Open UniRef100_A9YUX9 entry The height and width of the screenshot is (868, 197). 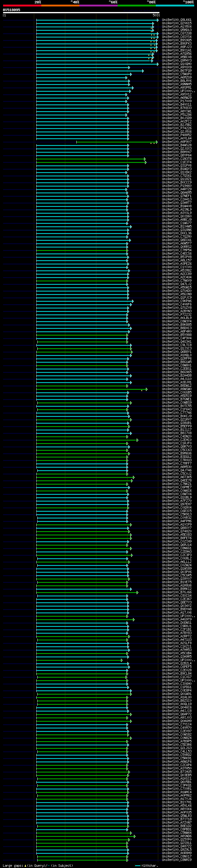point(177,67)
